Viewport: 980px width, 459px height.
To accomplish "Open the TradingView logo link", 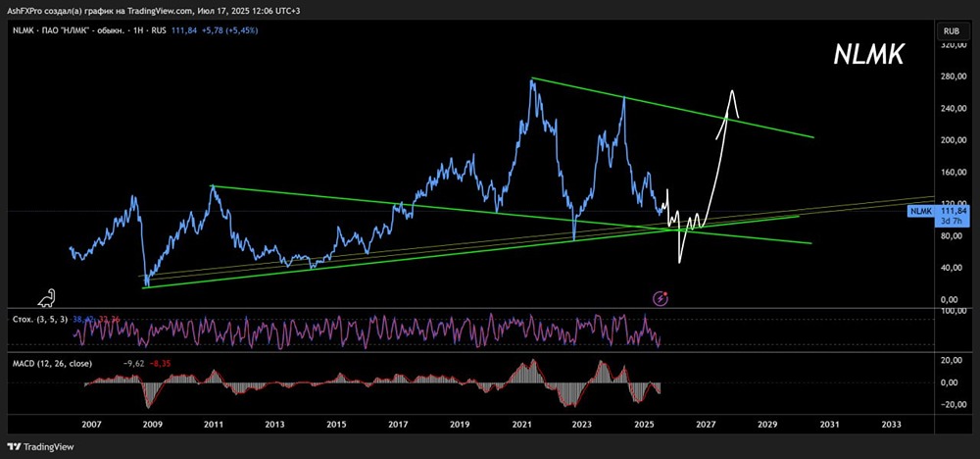I will click(40, 447).
